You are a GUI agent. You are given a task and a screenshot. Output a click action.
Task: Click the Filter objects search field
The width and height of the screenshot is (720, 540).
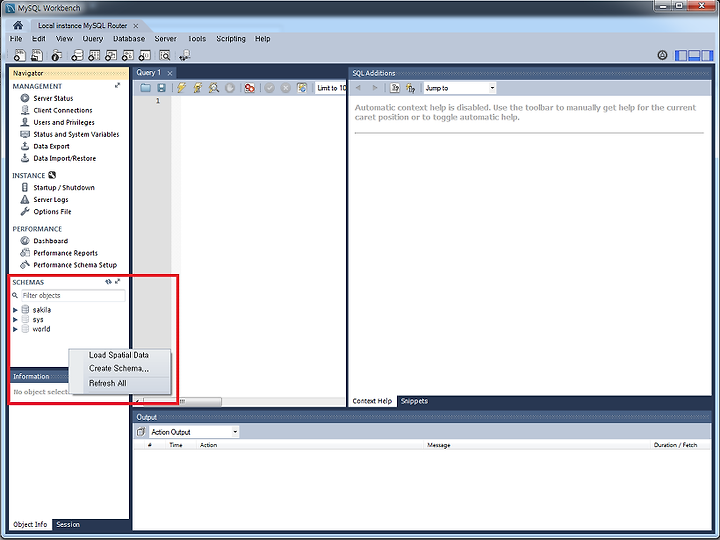coord(73,295)
